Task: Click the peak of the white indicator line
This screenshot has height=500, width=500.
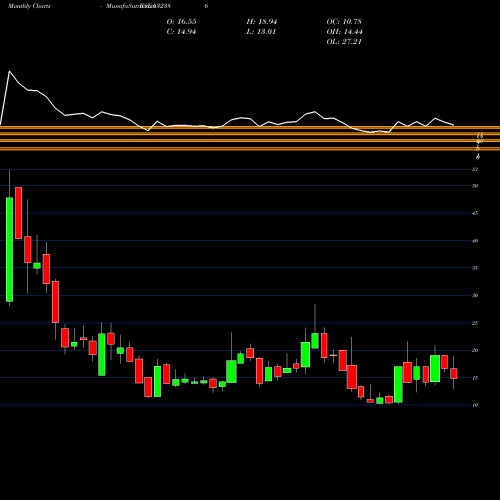Action: [x=9, y=71]
